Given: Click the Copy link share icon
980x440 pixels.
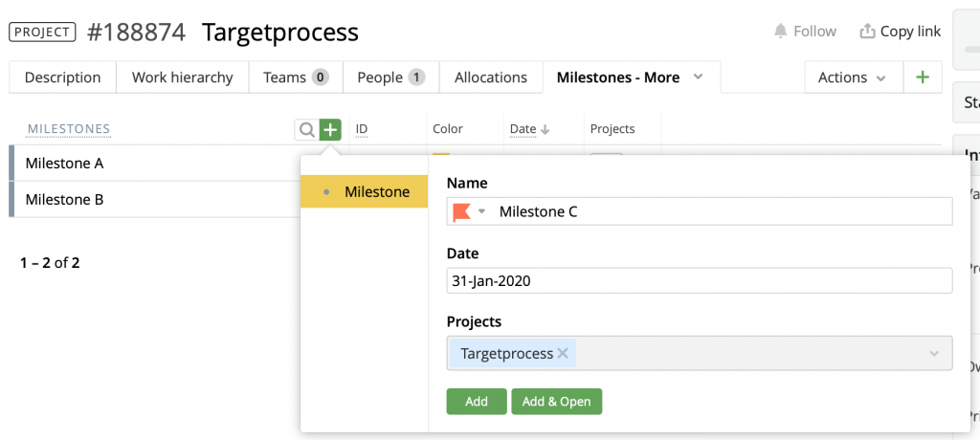Looking at the screenshot, I should [867, 32].
